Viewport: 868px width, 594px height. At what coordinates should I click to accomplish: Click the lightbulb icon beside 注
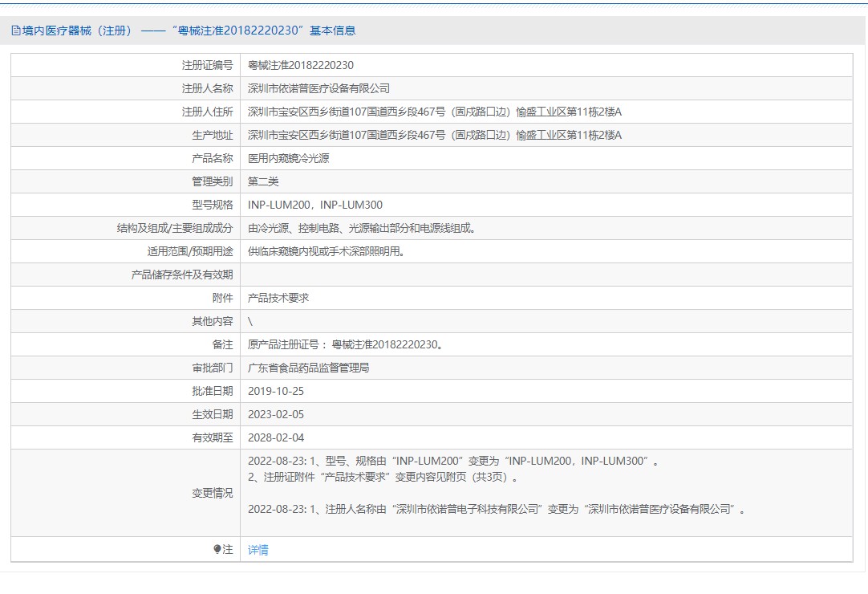tap(217, 549)
